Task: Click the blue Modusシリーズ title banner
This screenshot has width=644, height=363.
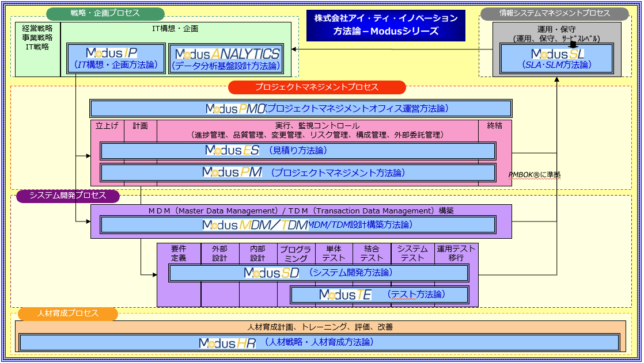Action: (x=385, y=25)
